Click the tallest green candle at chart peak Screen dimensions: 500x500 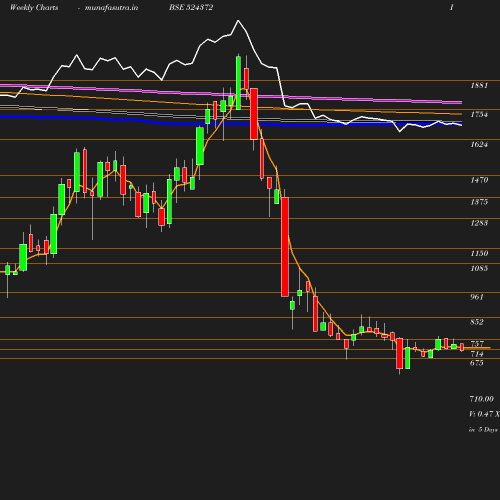click(x=238, y=83)
